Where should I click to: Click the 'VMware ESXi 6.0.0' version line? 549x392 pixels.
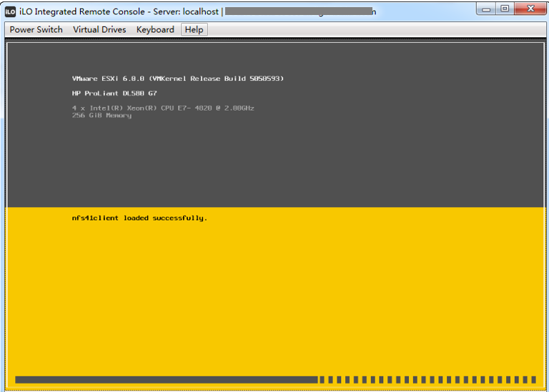point(178,79)
